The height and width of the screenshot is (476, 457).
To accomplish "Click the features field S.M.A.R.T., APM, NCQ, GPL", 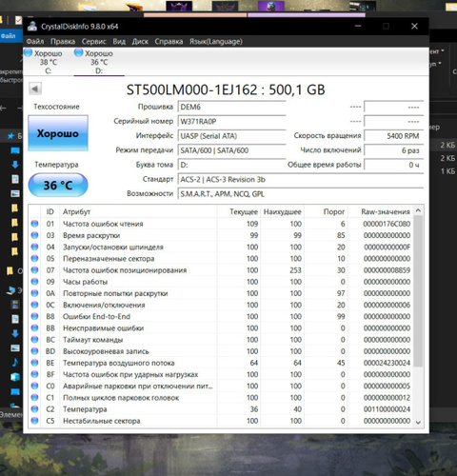I will [301, 194].
